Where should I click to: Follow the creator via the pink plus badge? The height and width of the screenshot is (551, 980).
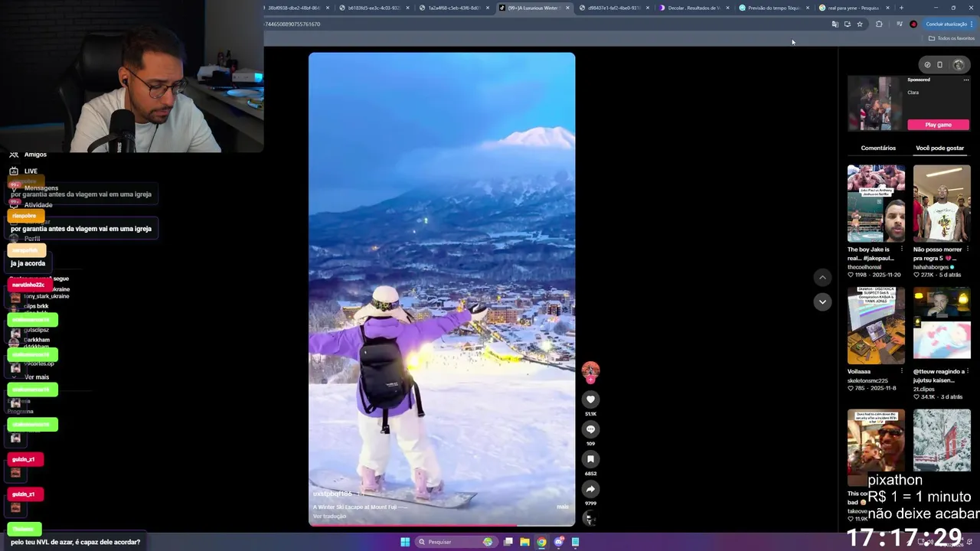[590, 380]
